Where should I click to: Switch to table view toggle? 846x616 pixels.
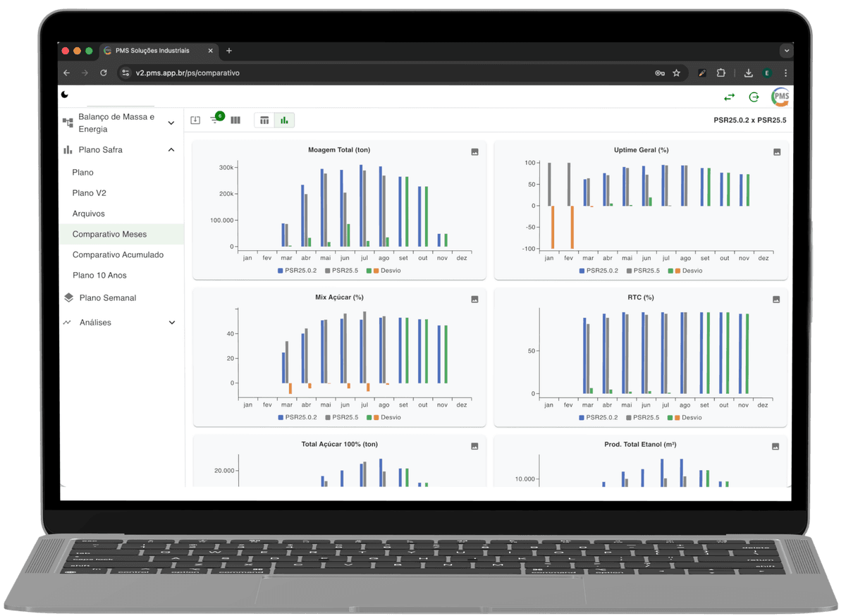264,121
